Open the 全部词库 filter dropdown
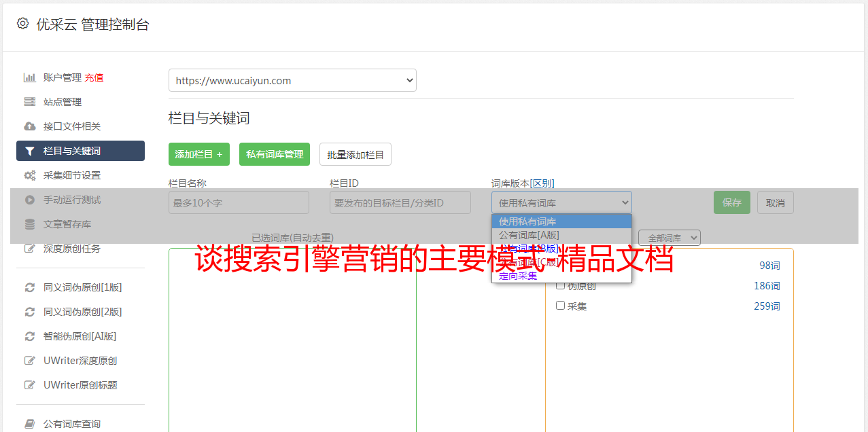868x432 pixels. click(670, 238)
